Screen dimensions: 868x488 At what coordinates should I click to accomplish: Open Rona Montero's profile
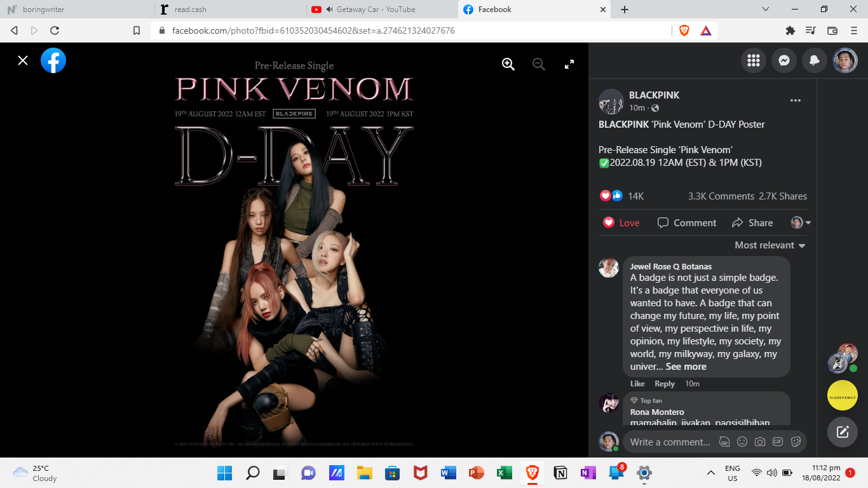(x=657, y=412)
